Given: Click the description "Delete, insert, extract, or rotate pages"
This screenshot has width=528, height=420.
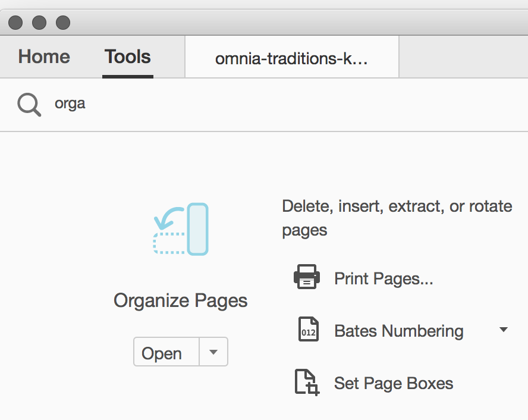Looking at the screenshot, I should (397, 218).
